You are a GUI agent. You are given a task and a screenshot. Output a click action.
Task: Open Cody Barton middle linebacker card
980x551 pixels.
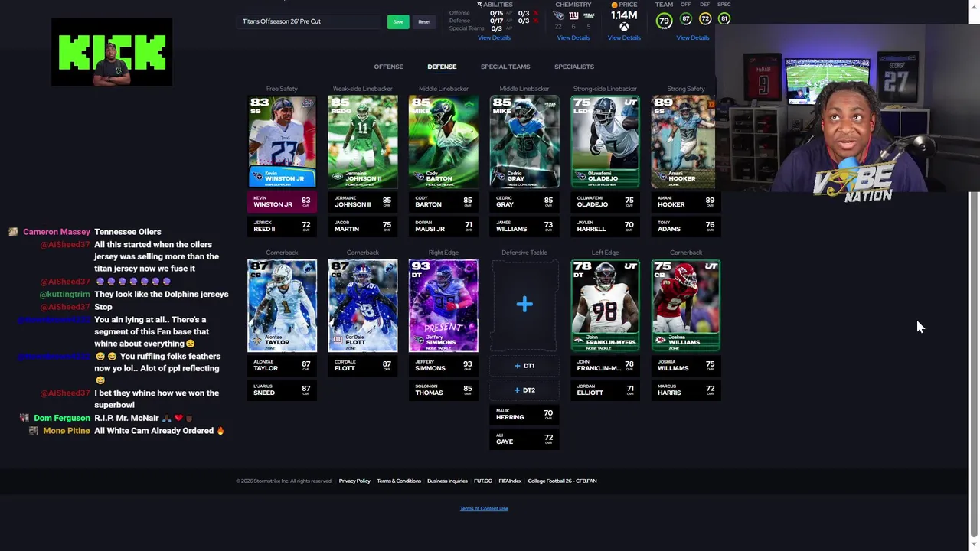pyautogui.click(x=443, y=142)
